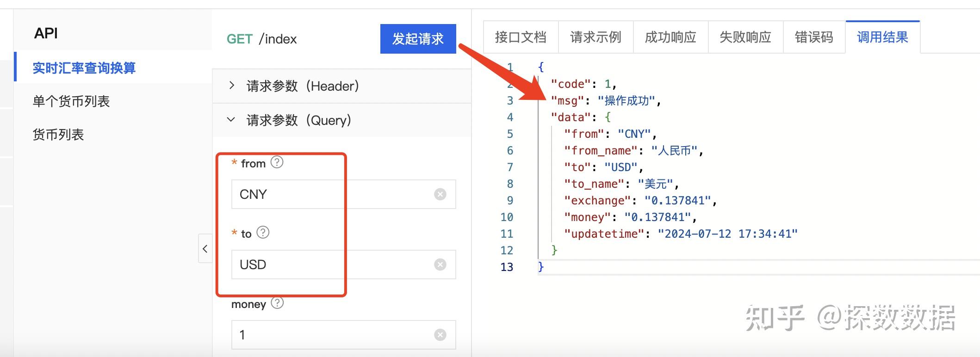The image size is (980, 357).
Task: Click the help icon next to to
Action: point(263,233)
